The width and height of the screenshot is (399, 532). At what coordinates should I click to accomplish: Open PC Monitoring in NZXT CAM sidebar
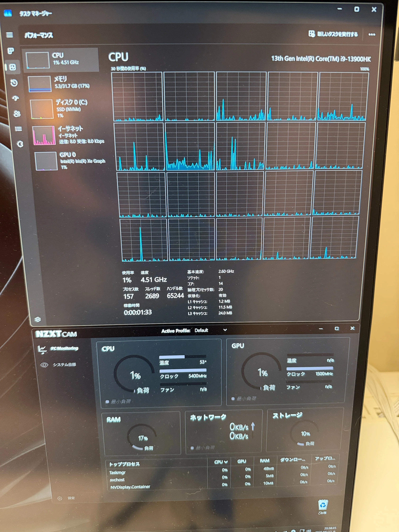click(x=58, y=348)
